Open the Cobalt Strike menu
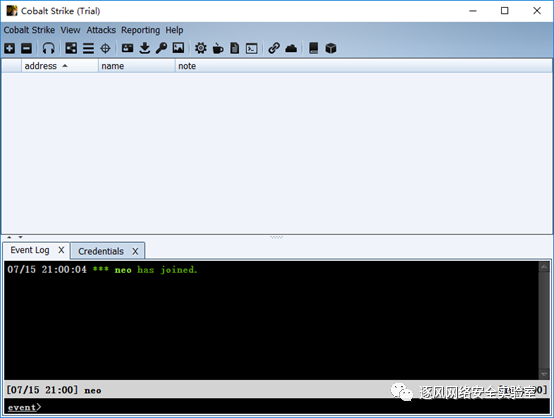Screen dimensions: 554x418 click(x=29, y=30)
